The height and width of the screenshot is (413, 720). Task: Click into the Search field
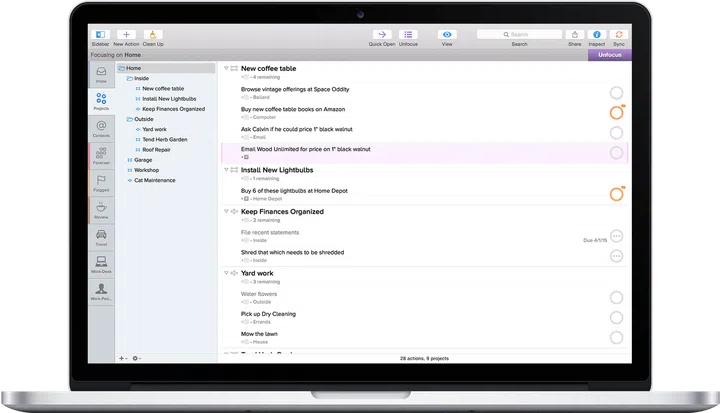tap(520, 34)
